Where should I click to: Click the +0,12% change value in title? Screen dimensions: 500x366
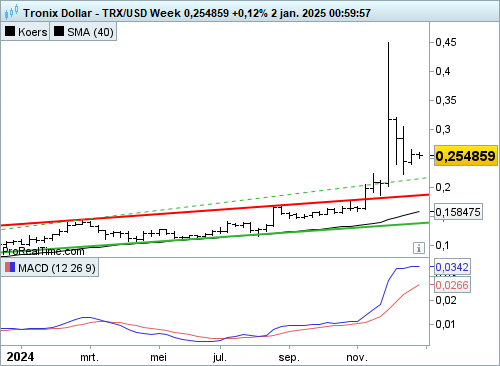click(250, 13)
